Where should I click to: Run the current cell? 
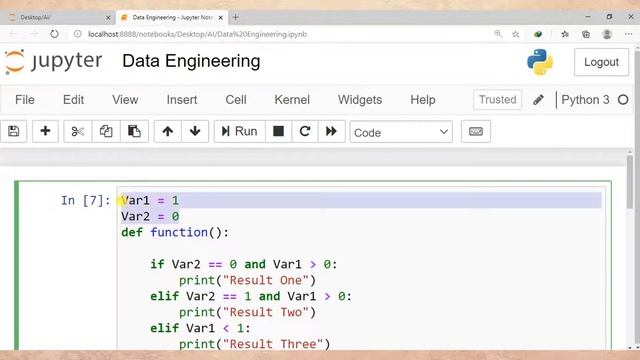click(240, 131)
